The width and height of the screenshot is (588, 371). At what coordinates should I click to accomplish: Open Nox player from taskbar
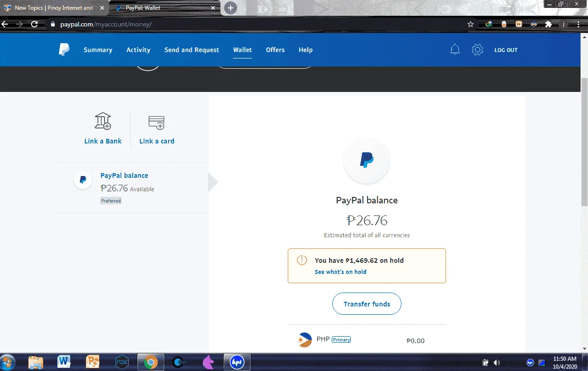pos(122,362)
